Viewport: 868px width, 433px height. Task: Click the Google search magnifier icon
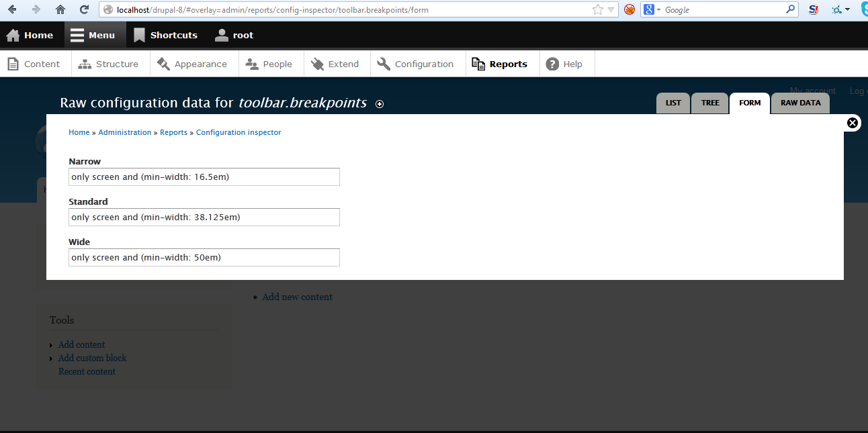click(x=791, y=9)
